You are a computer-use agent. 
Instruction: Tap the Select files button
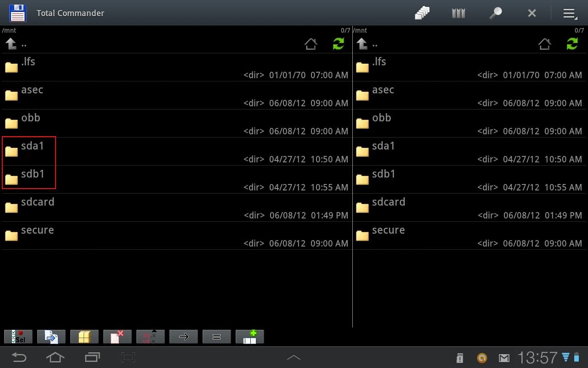[18, 337]
